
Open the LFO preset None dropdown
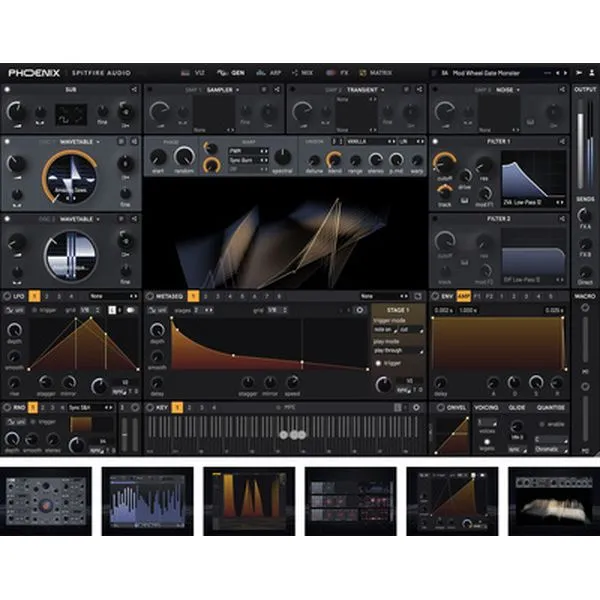(x=114, y=296)
